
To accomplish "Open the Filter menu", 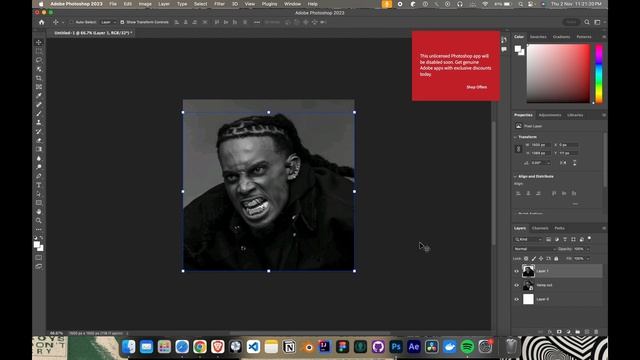I will (219, 4).
